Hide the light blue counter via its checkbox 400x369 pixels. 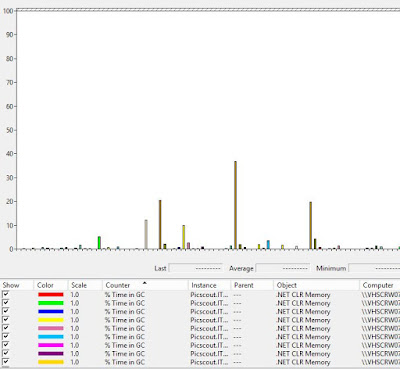tap(6, 336)
